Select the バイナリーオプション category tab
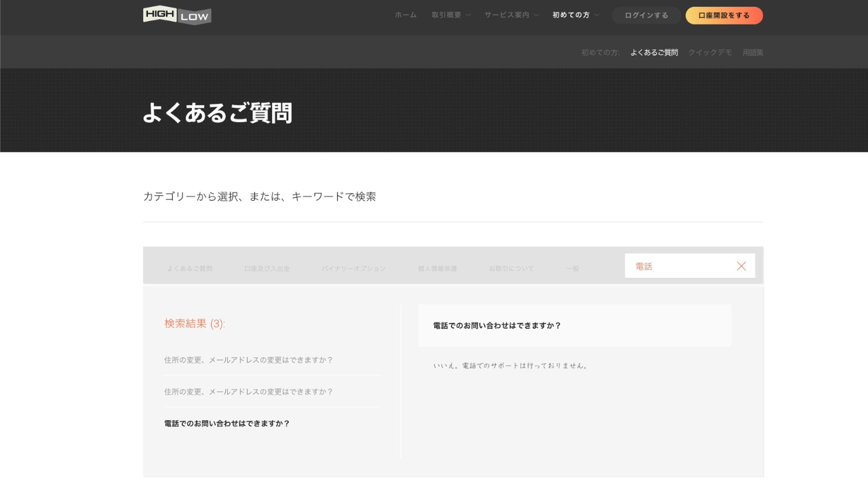 (x=354, y=268)
